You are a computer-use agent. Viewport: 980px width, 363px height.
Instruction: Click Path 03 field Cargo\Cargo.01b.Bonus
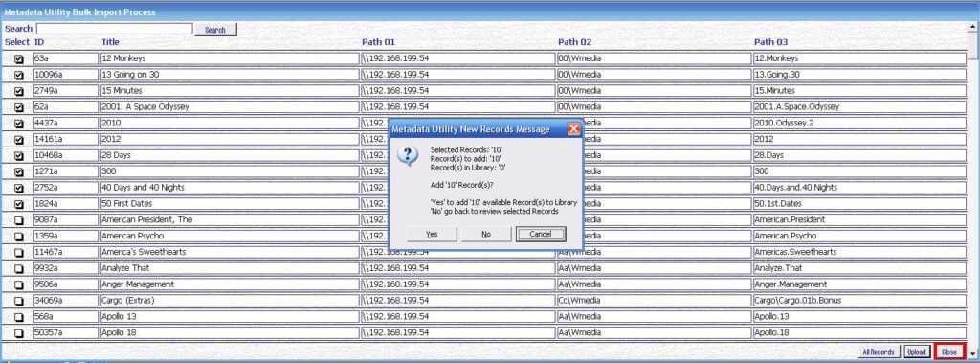tap(859, 301)
